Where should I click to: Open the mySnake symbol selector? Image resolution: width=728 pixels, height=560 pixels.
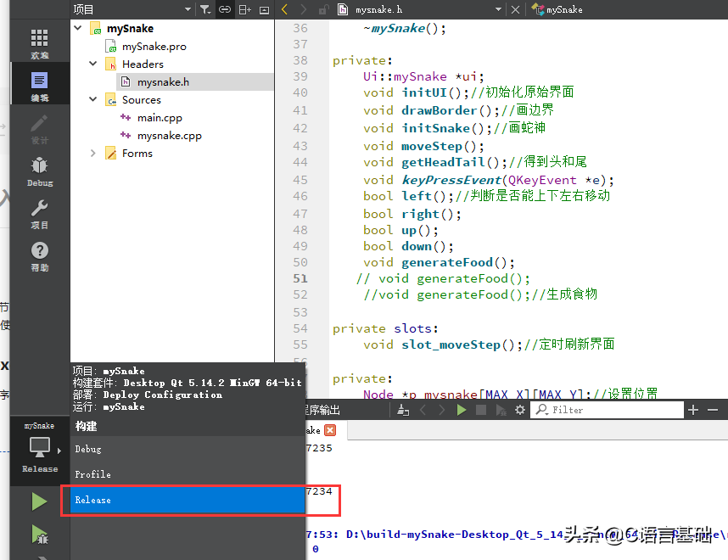(557, 9)
